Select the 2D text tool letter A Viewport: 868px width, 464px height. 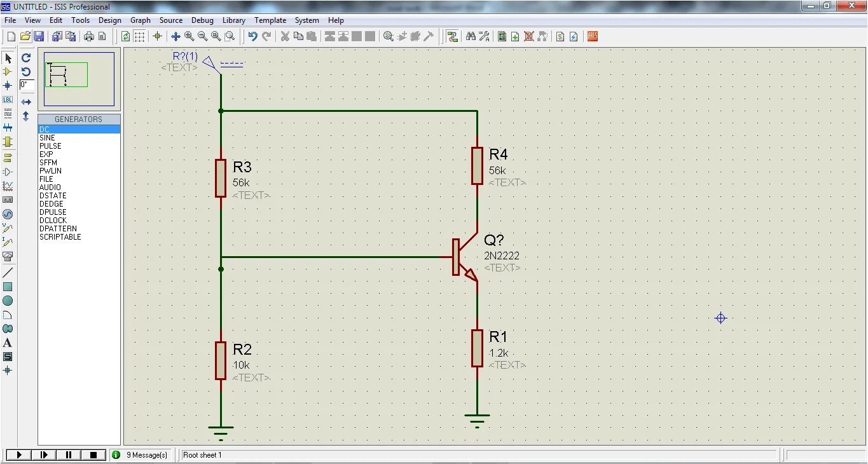tap(8, 343)
